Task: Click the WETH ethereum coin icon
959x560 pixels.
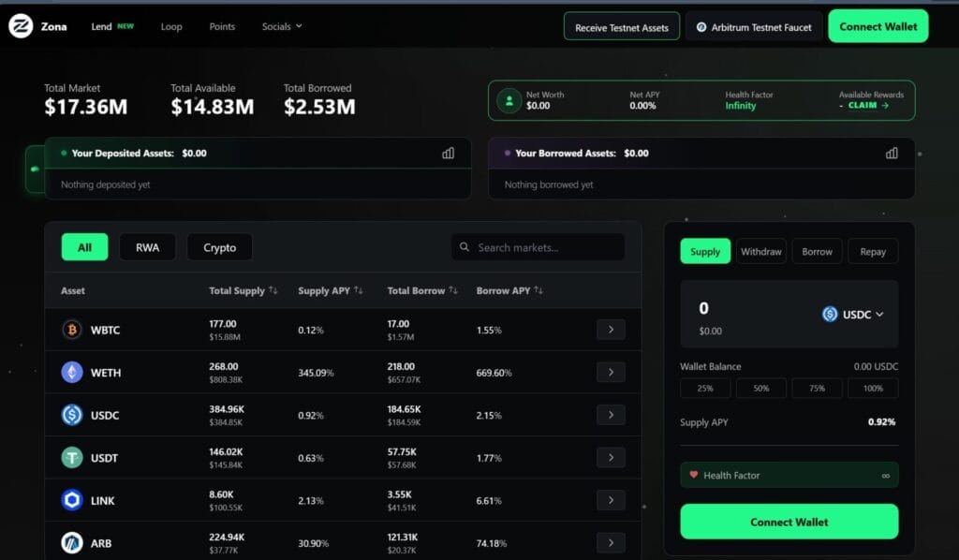Action: 72,373
